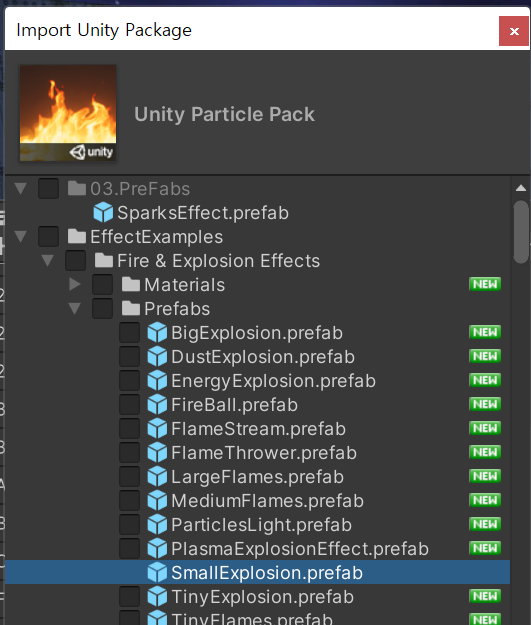
Task: Click the Materials folder icon
Action: tap(131, 285)
